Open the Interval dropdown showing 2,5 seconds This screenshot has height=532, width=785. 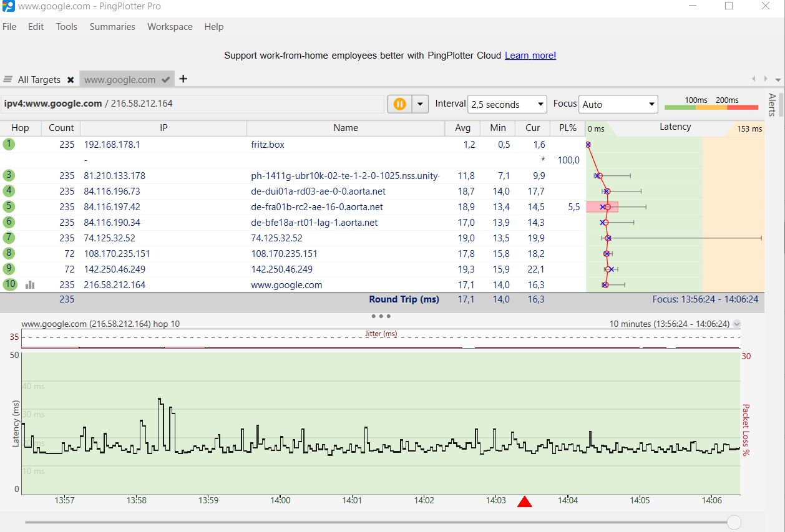(507, 104)
